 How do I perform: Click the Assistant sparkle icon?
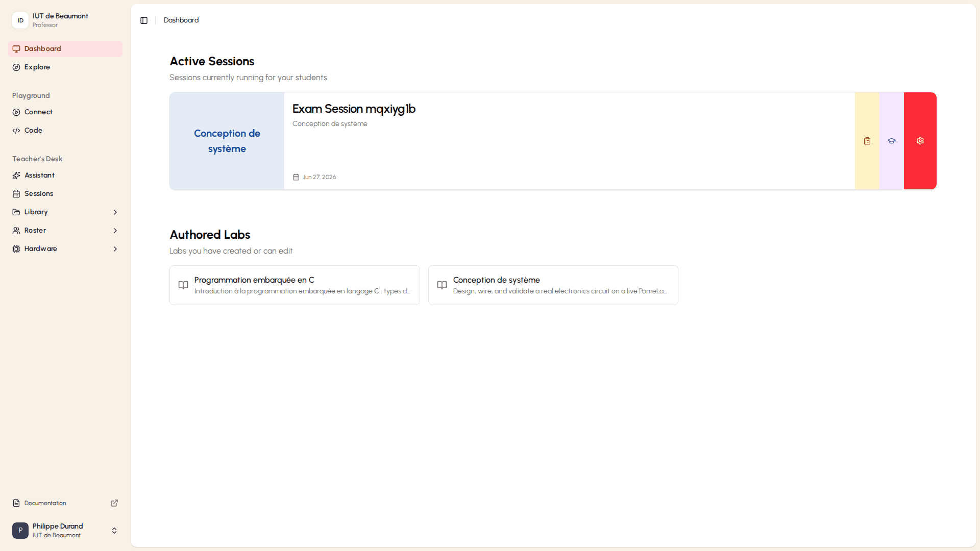[x=16, y=176]
